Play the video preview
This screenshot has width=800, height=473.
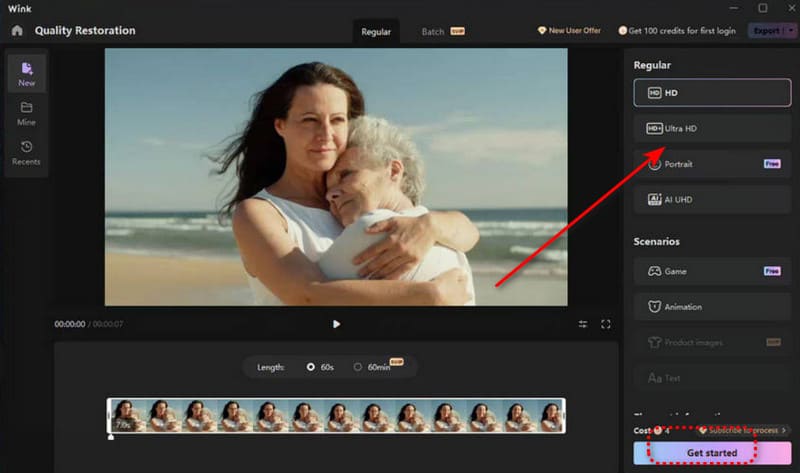click(336, 324)
